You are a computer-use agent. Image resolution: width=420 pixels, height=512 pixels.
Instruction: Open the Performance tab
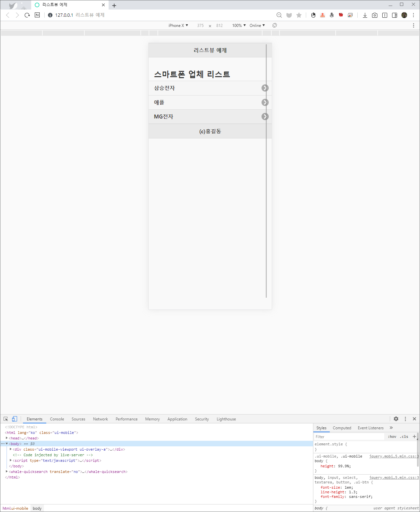127,419
